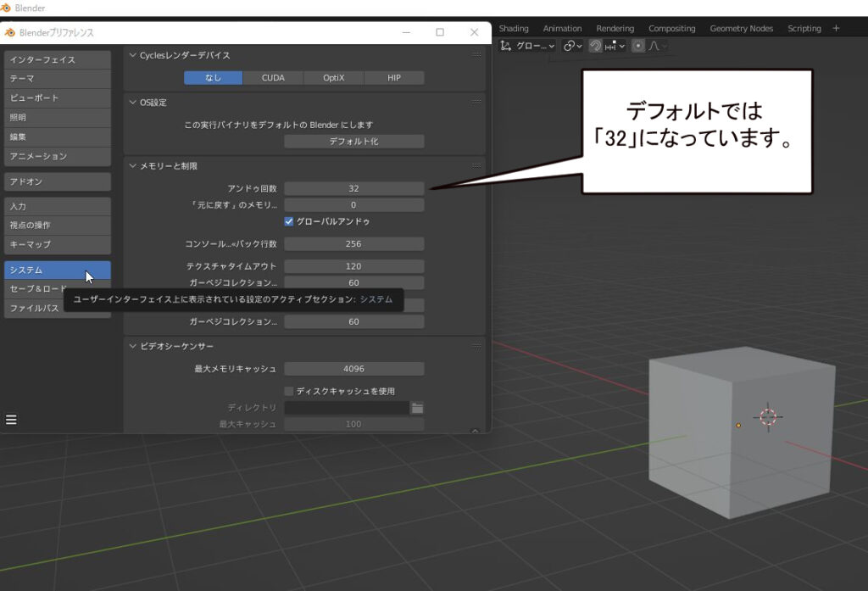The image size is (868, 591).
Task: Click the コンソール バック行数 field showing 256
Action: click(354, 243)
